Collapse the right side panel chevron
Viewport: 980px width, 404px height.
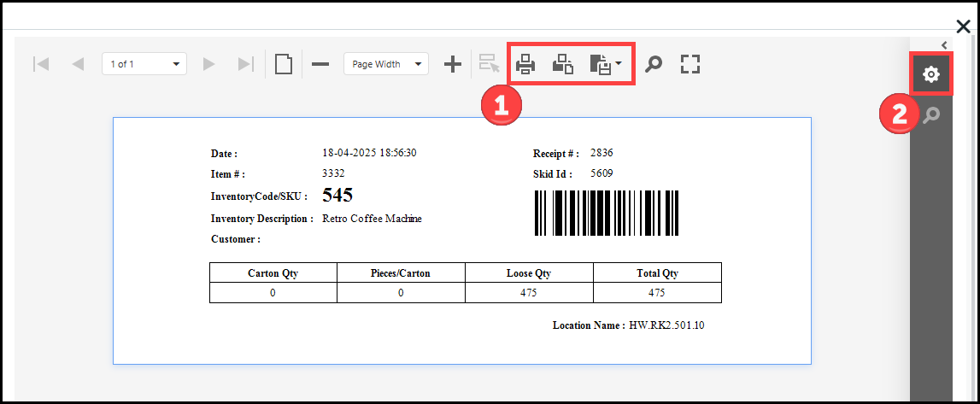point(944,45)
